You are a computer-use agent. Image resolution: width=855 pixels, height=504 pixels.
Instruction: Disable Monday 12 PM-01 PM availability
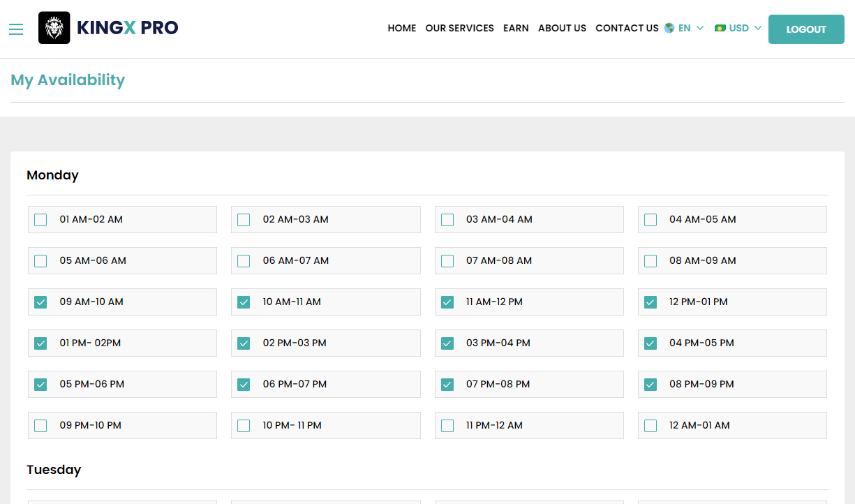point(650,302)
